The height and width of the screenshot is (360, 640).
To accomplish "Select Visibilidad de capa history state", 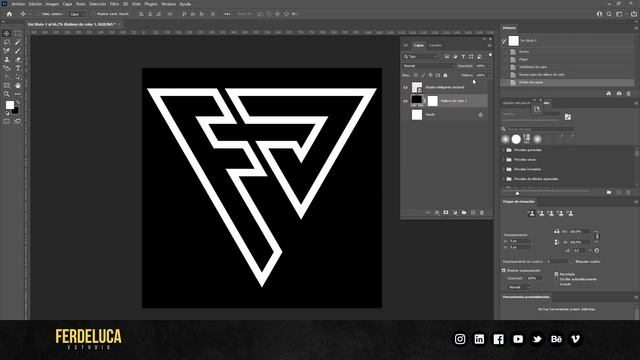I will 567,67.
